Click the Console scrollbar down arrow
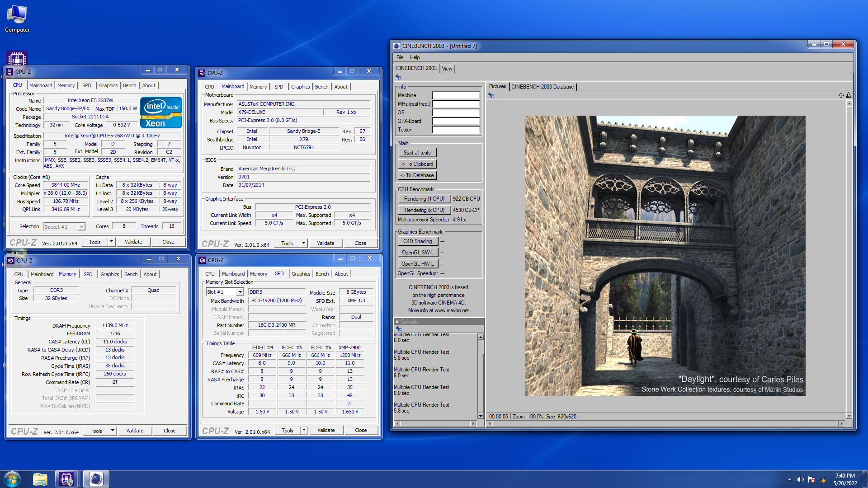868x488 pixels. (x=481, y=416)
